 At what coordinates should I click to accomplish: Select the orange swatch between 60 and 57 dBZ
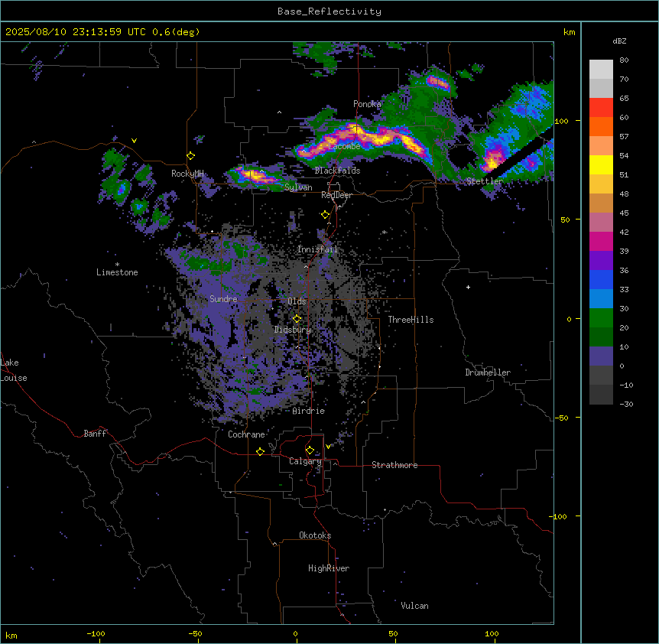coord(601,126)
